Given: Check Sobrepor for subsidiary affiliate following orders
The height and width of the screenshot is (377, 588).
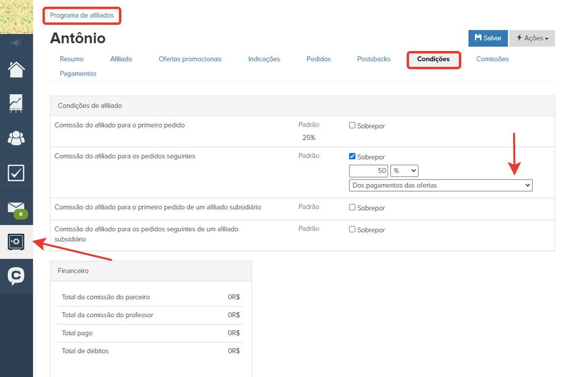Looking at the screenshot, I should 352,229.
